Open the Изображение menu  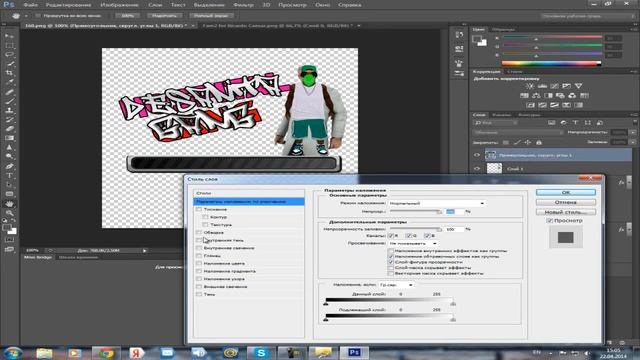(x=120, y=5)
